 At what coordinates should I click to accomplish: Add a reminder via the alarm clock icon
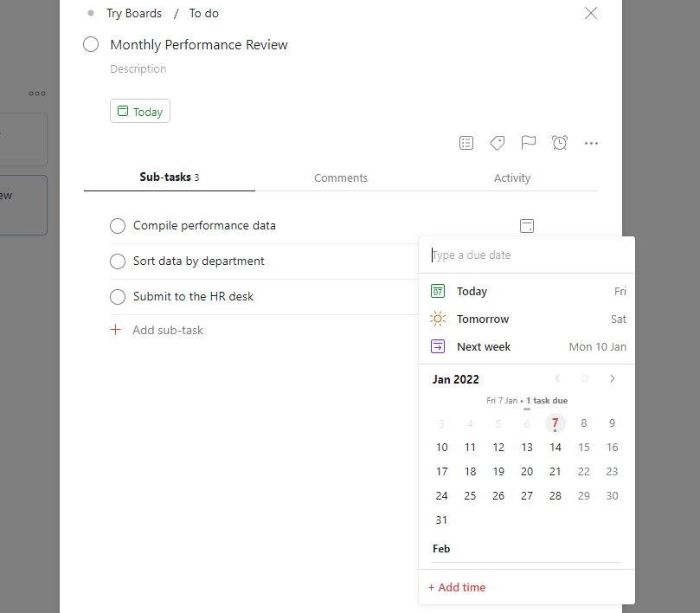point(560,143)
